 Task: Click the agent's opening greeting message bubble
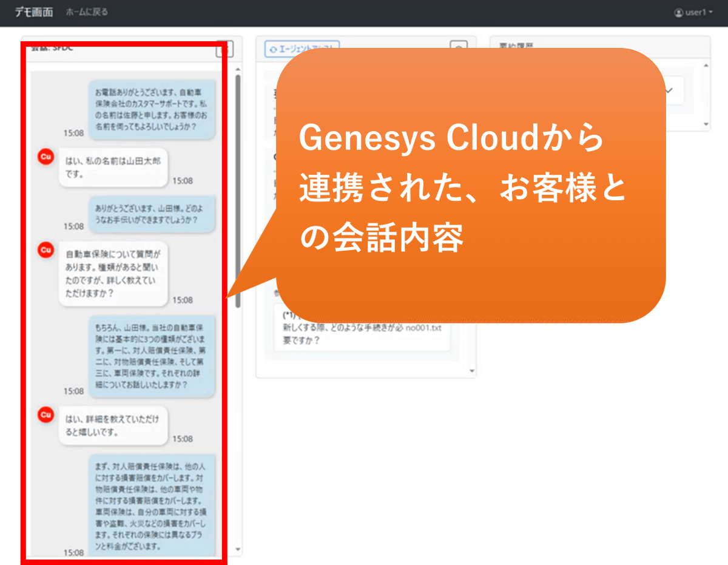[x=152, y=109]
